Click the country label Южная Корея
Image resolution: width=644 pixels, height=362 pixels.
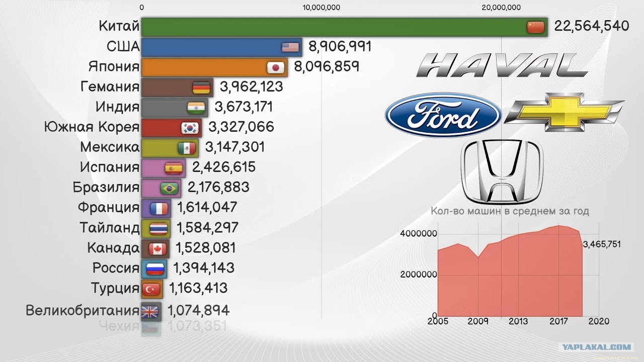[x=92, y=127]
